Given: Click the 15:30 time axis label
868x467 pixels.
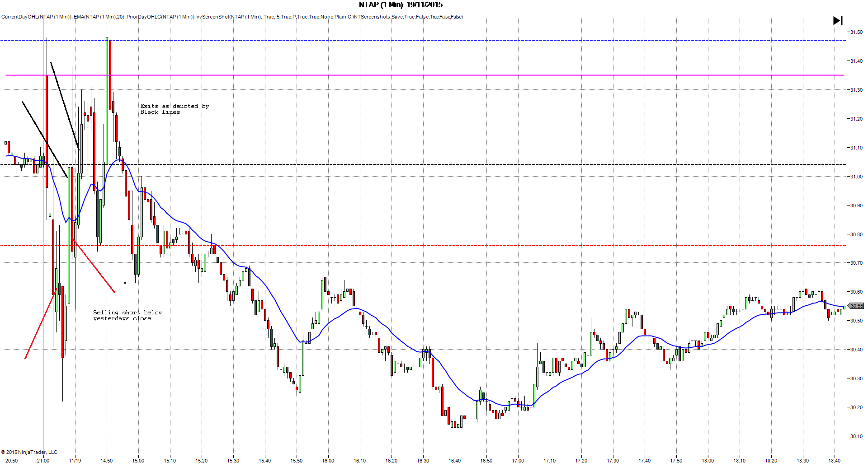Looking at the screenshot, I should click(x=233, y=461).
